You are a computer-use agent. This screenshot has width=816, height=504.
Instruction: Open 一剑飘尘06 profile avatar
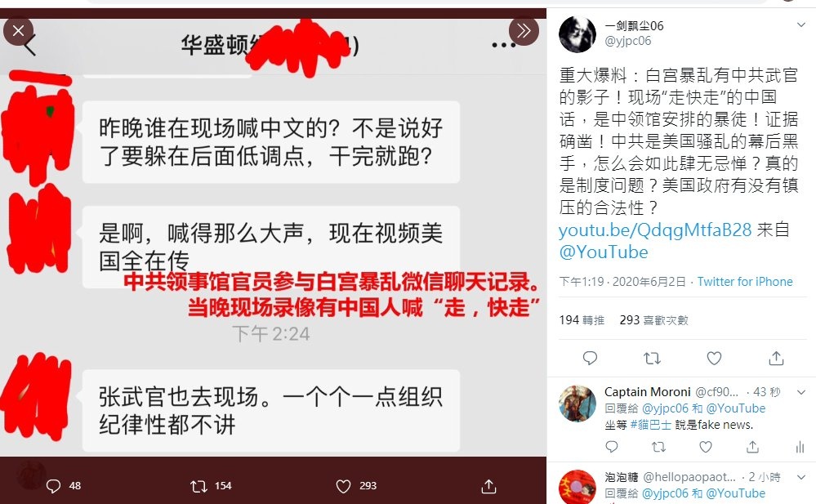[577, 34]
